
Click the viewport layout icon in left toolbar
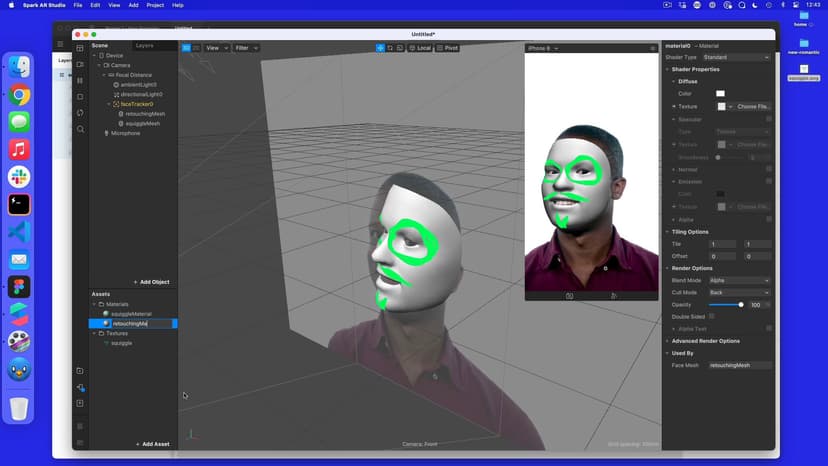pos(80,48)
